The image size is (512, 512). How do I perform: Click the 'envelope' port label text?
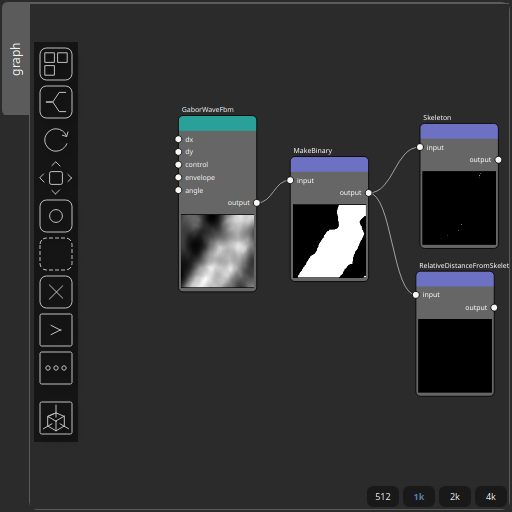[200, 178]
